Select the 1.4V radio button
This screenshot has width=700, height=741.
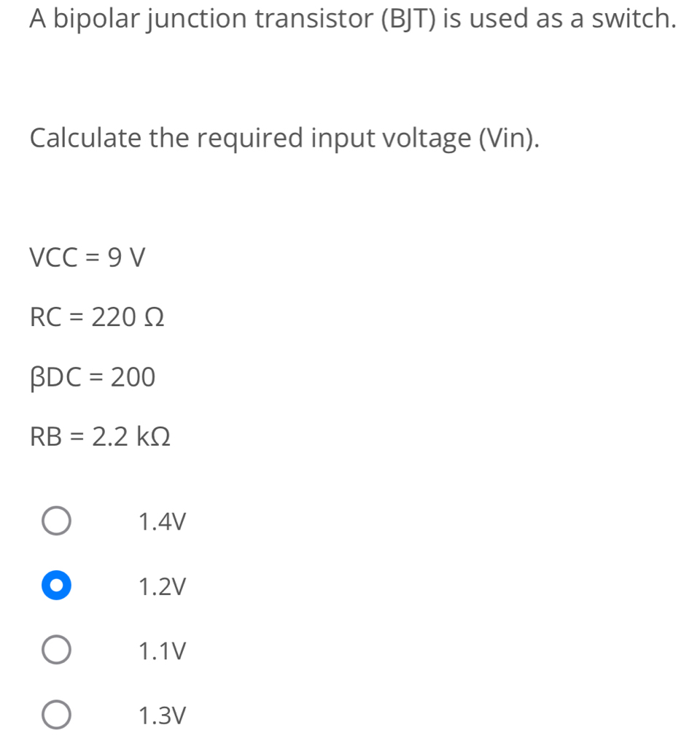[x=57, y=522]
